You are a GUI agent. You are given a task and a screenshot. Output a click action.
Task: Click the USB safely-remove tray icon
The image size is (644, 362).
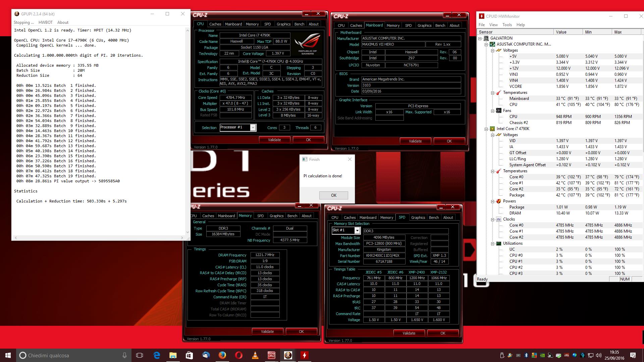point(502,355)
